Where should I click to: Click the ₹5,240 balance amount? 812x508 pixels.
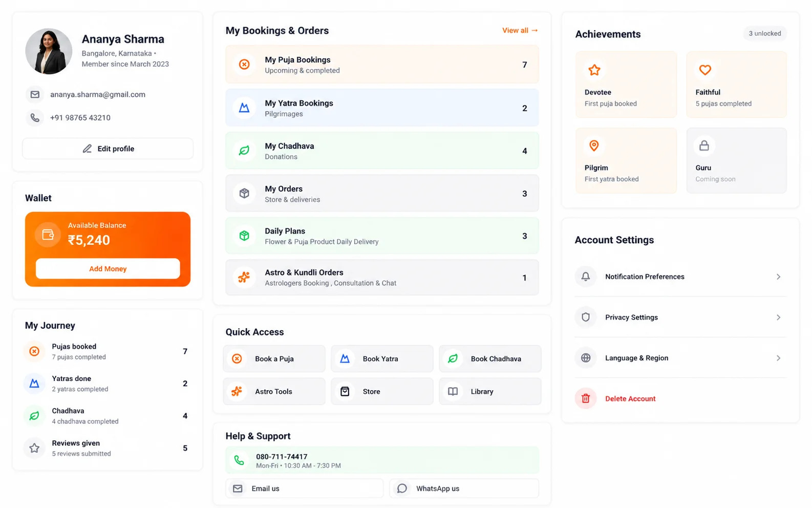(x=89, y=240)
